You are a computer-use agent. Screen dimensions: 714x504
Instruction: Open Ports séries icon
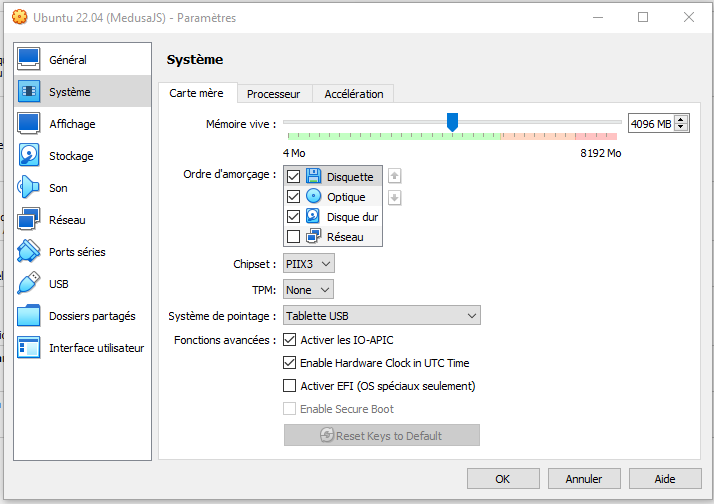pos(29,251)
